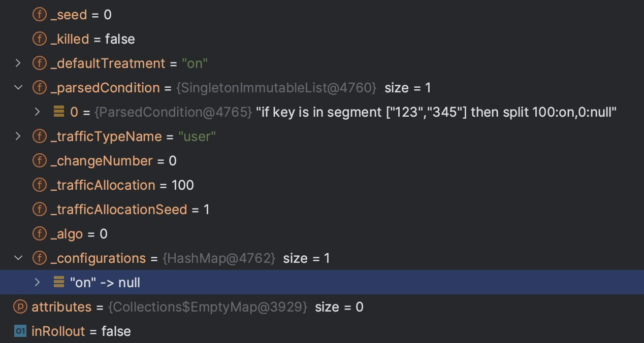Click the field icon beside _seed

pos(39,15)
